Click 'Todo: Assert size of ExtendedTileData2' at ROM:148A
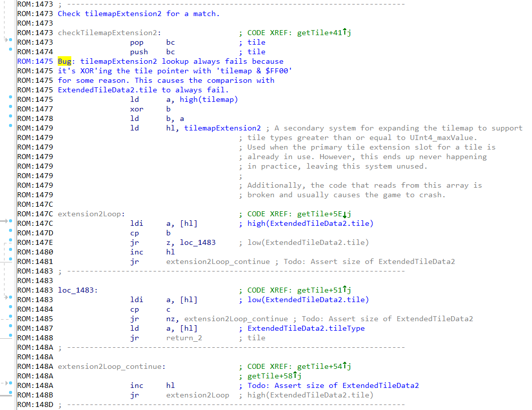Image resolution: width=532 pixels, height=410 pixels. click(333, 385)
